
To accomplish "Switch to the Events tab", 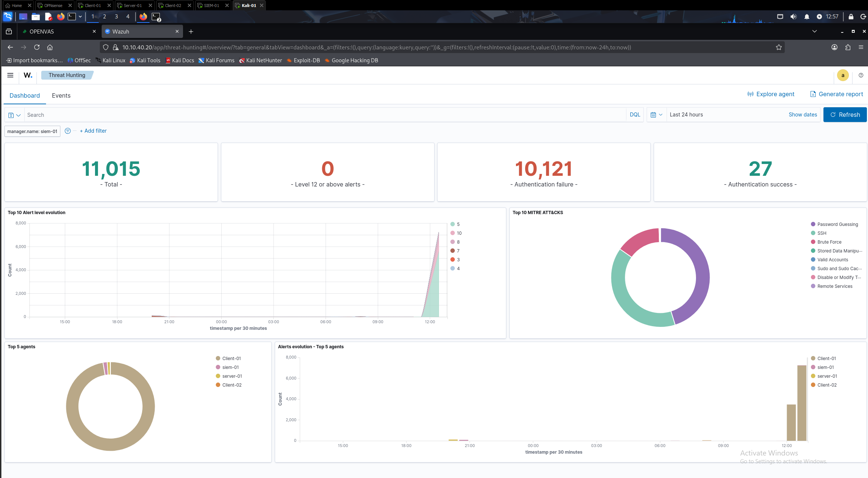I will (61, 95).
